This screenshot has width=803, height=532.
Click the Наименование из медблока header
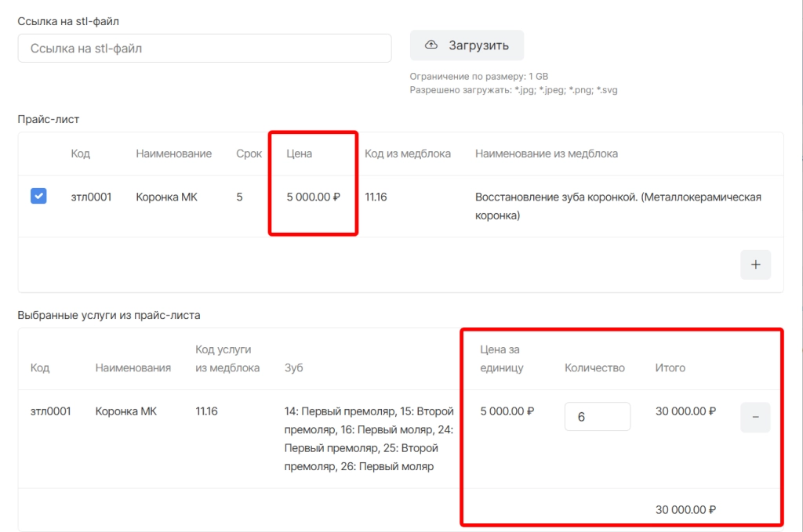point(546,154)
